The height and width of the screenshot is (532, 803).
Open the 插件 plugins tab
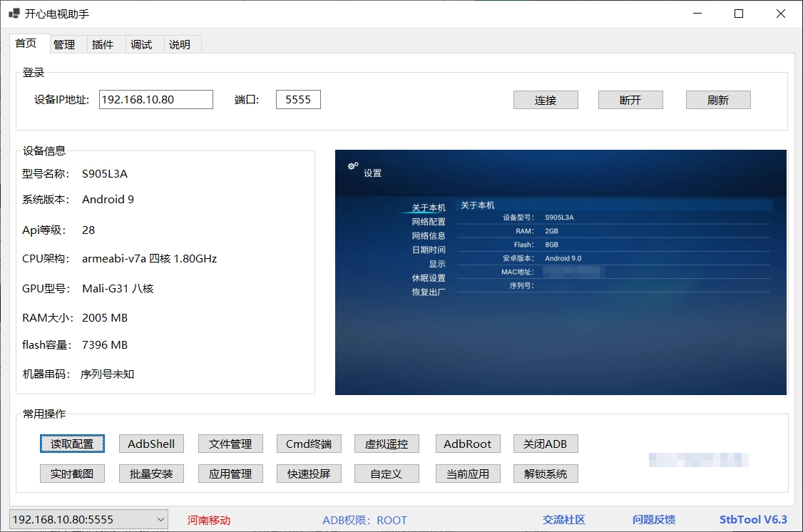click(103, 44)
